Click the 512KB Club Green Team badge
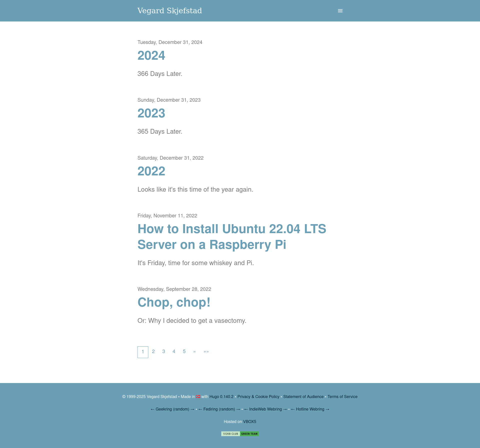This screenshot has width=480, height=448. tap(240, 434)
